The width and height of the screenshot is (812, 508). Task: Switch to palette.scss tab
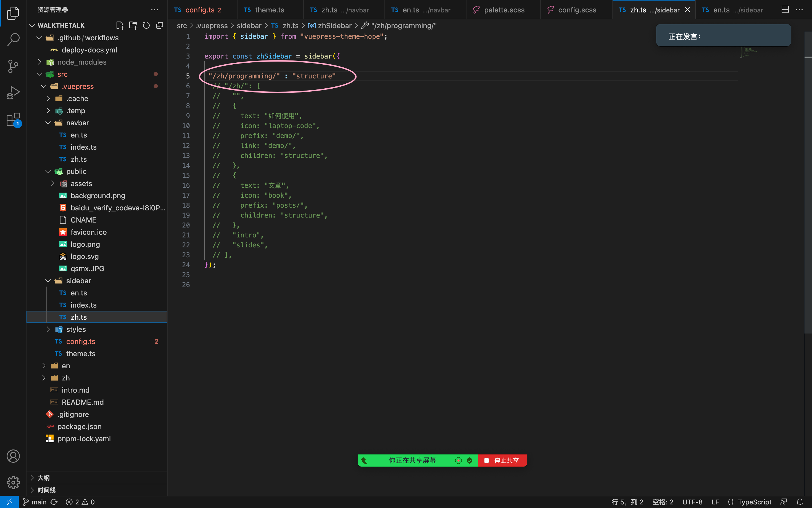point(503,10)
